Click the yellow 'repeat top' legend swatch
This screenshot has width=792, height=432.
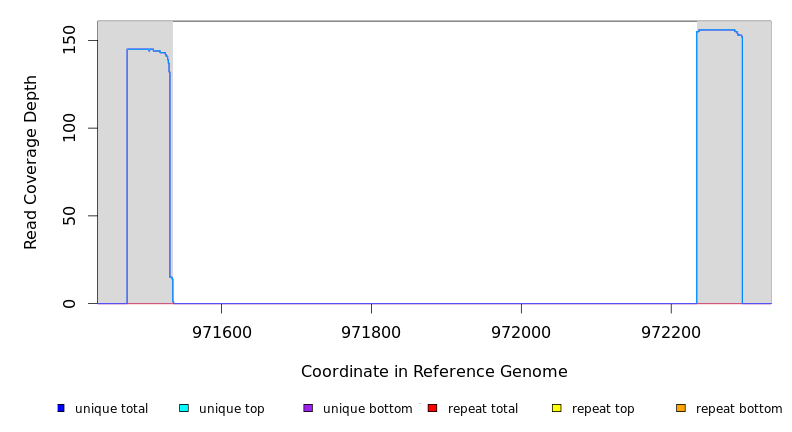click(557, 408)
